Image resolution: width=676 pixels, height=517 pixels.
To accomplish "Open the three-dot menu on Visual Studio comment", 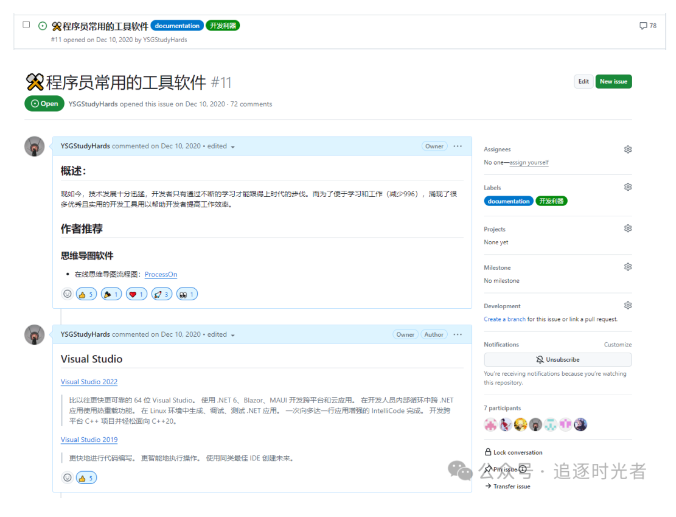I will point(458,335).
